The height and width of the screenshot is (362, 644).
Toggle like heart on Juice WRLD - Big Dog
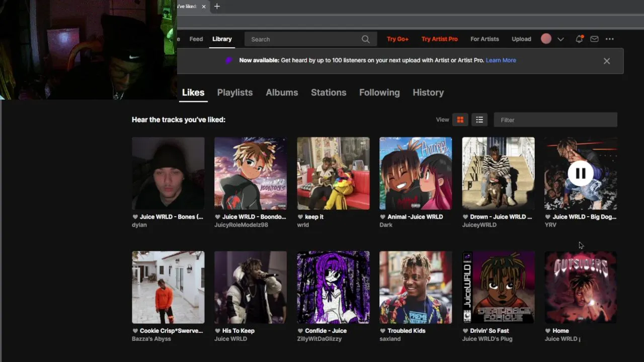tap(547, 217)
